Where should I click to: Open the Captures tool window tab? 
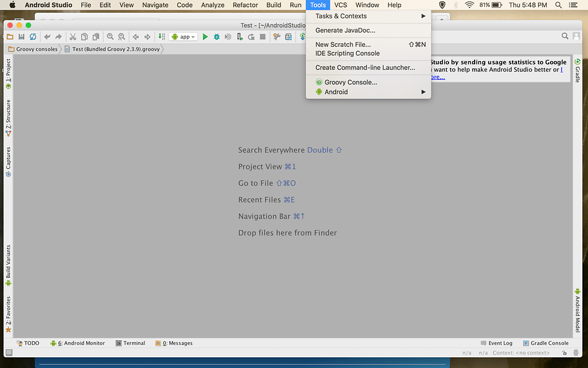click(x=8, y=162)
